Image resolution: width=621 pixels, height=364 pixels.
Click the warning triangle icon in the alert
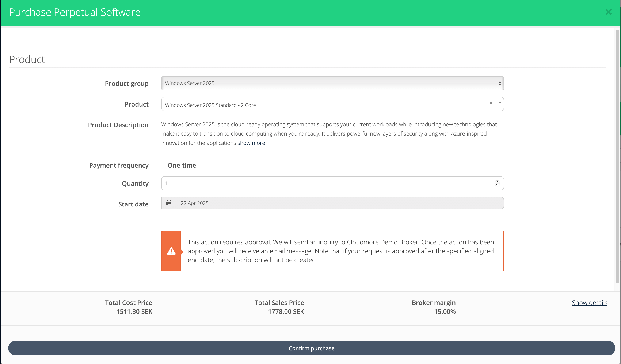(171, 251)
